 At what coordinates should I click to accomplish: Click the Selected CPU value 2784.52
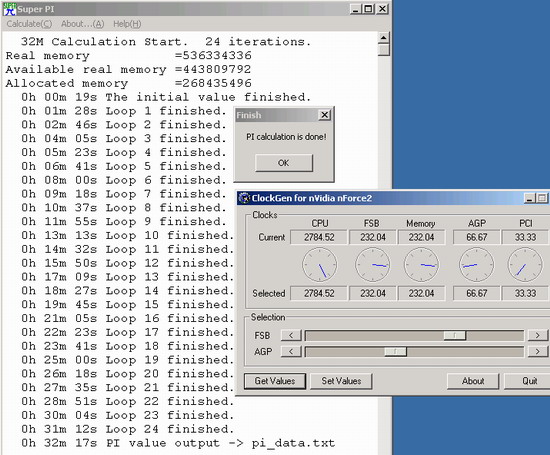pyautogui.click(x=319, y=293)
